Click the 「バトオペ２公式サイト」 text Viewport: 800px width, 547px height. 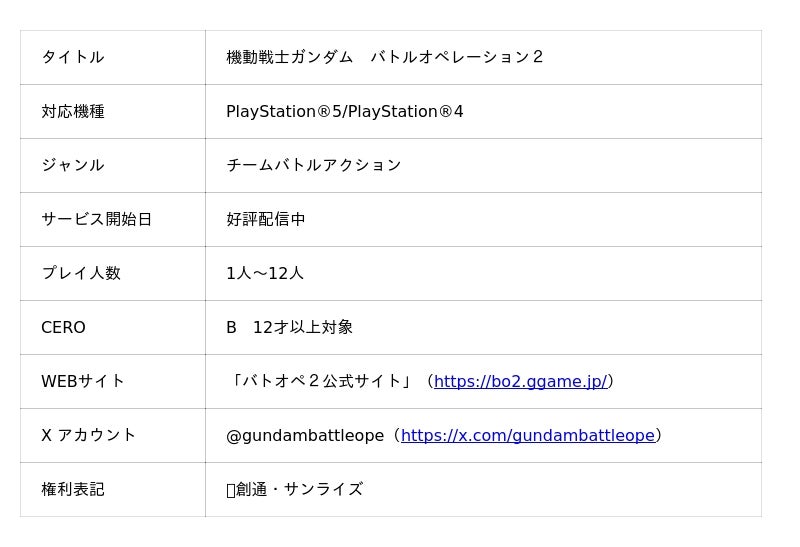[x=322, y=381]
